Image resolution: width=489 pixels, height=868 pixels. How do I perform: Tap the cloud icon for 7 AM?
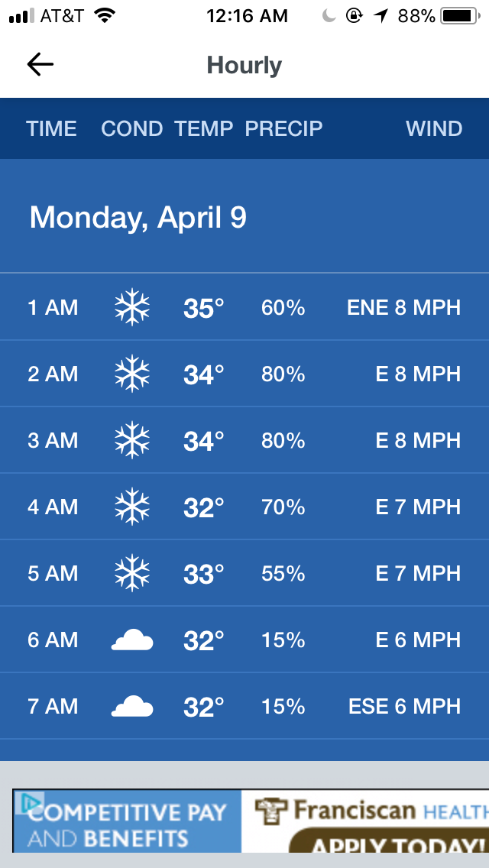pyautogui.click(x=132, y=706)
